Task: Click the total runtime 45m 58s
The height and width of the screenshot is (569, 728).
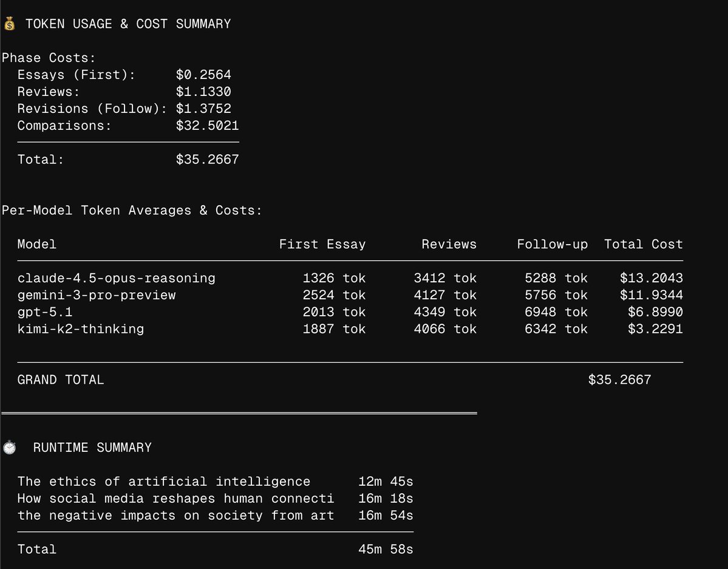Action: [x=386, y=549]
